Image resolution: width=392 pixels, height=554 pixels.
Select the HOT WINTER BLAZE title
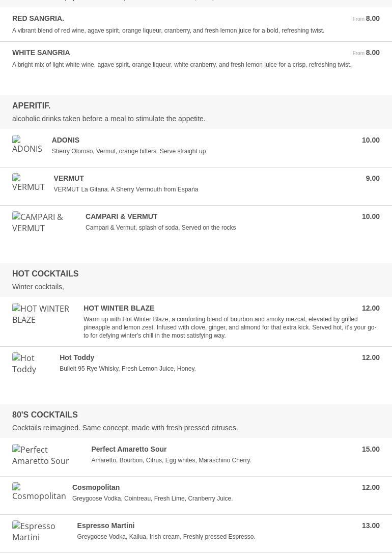coord(119,308)
